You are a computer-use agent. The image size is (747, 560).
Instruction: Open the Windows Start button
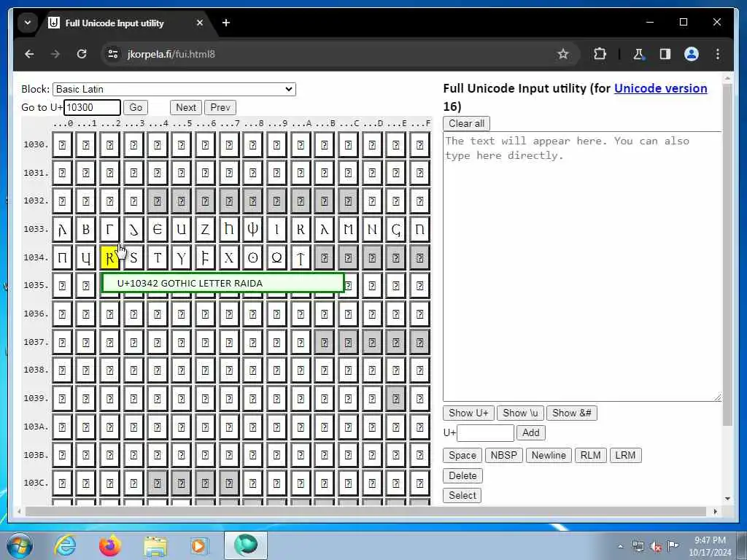pos(18,545)
